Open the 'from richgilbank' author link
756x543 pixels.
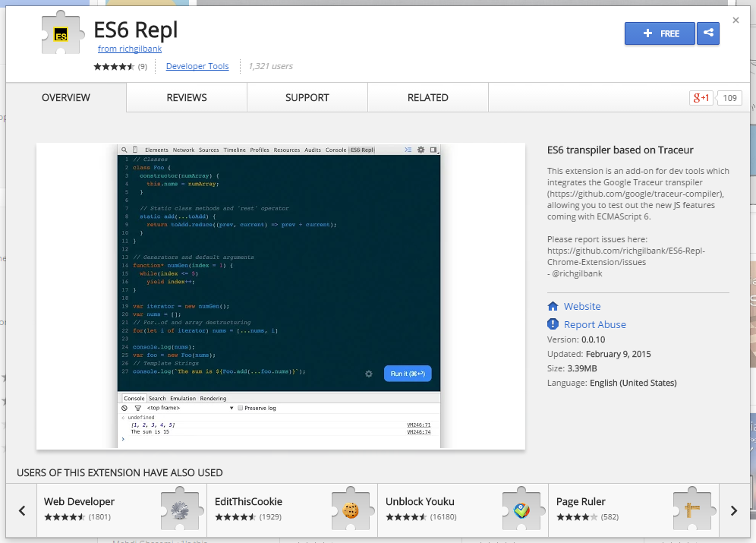click(130, 49)
